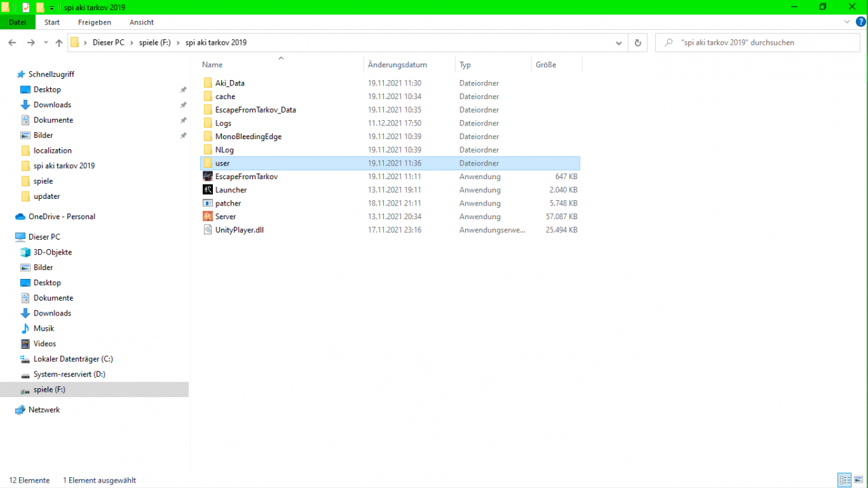
Task: Refresh the current folder view
Action: 637,42
